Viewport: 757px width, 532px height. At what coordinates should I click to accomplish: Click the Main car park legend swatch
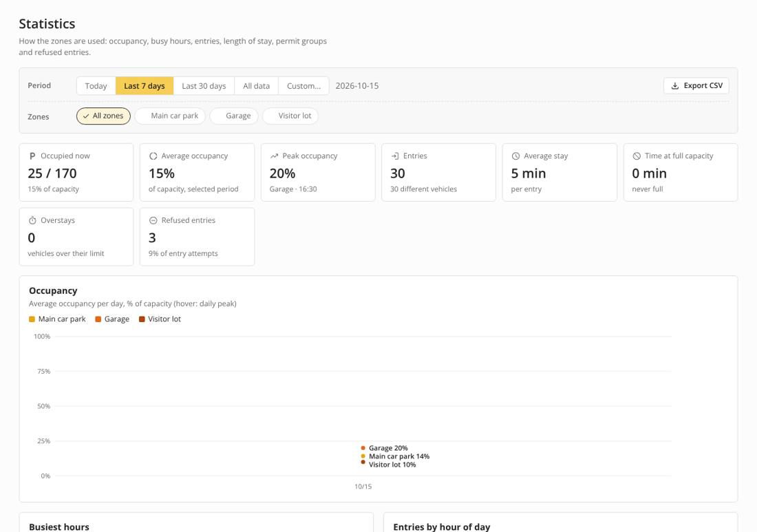click(32, 319)
